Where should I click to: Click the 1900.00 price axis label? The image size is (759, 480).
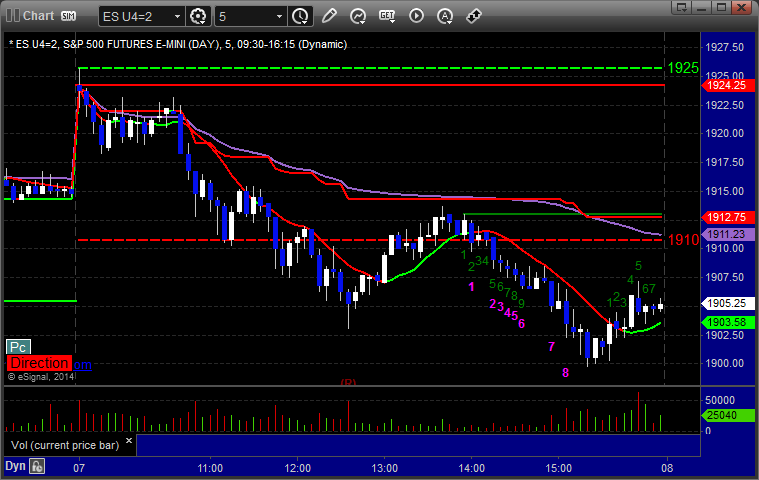click(725, 363)
